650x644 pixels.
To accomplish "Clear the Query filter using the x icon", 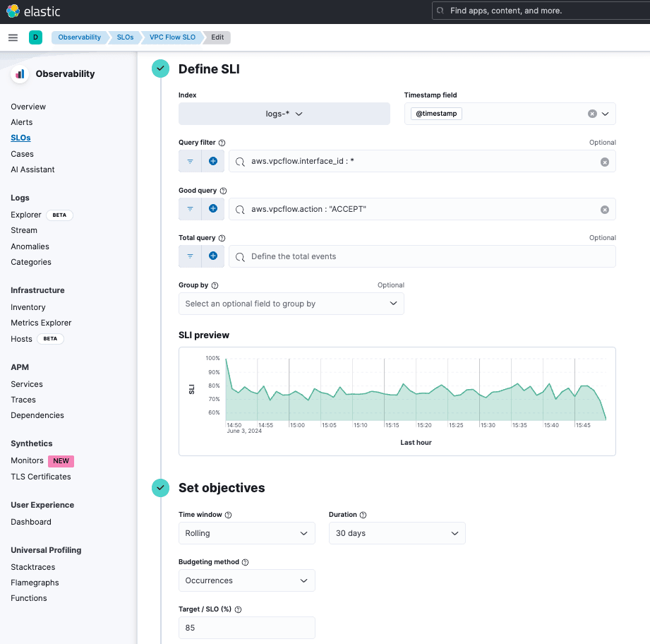I will [x=604, y=161].
